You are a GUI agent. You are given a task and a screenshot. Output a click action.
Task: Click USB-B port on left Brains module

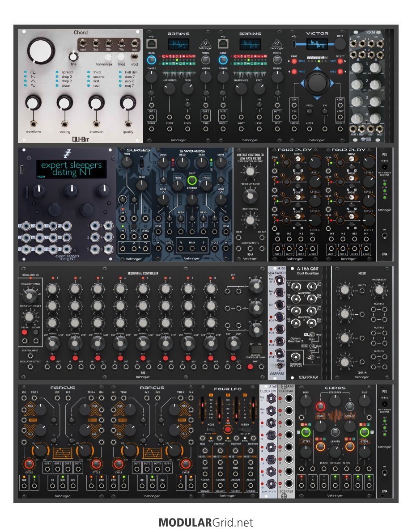tap(151, 44)
